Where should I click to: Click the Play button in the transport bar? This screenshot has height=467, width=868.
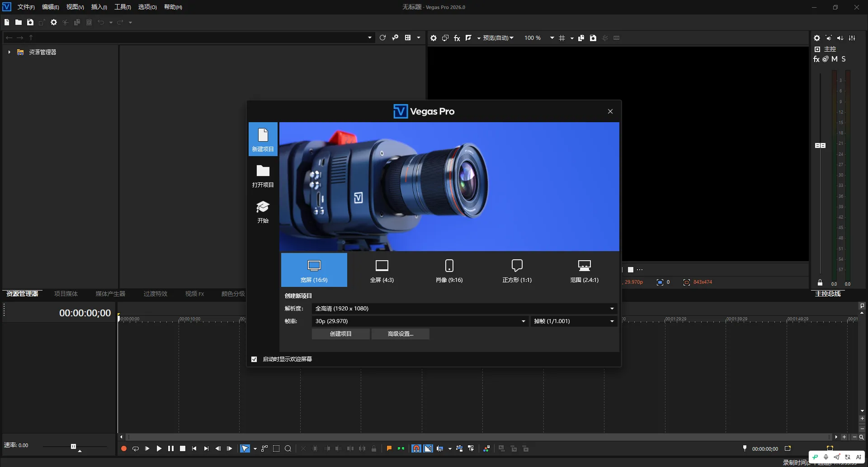point(159,448)
